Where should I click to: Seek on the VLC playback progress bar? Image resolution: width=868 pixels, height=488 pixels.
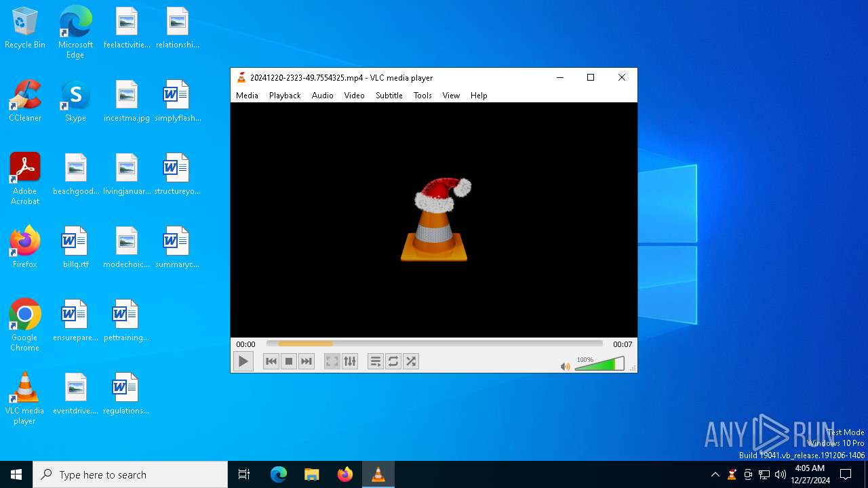434,344
